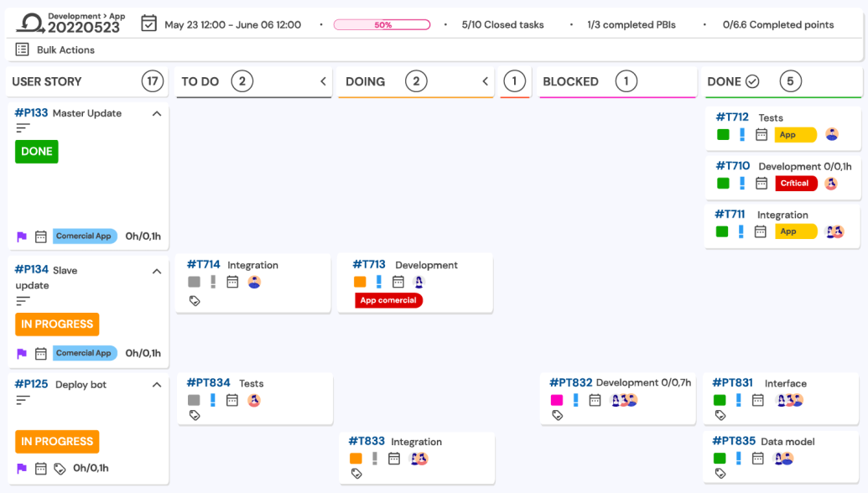Click the sprint calendar icon in header

148,23
